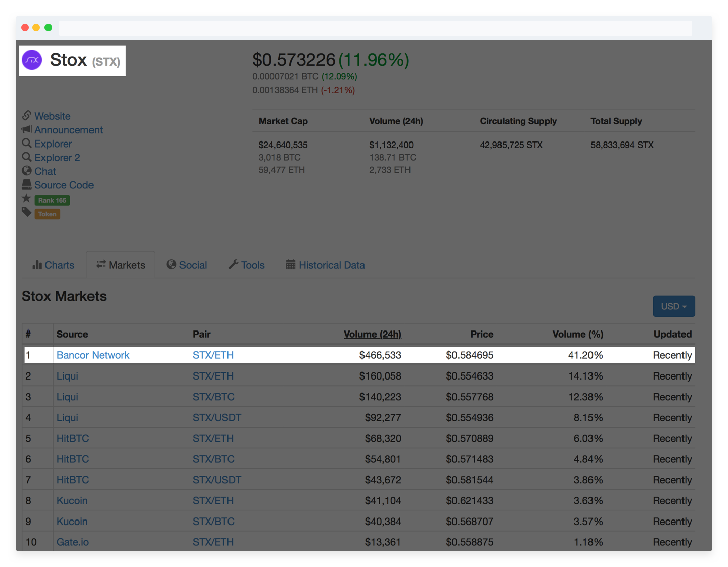
Task: Open Liqui STX/USDT pair link
Action: [x=217, y=417]
